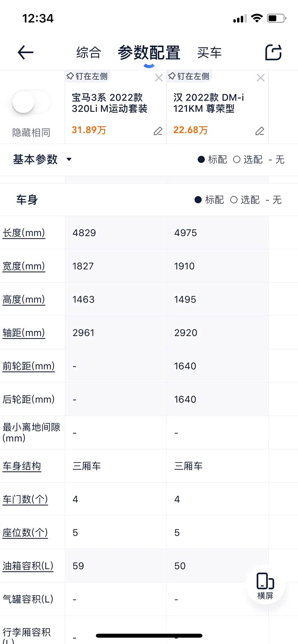This screenshot has width=298, height=644.
Task: Open the 长度(mm) parameter explanation
Action: pyautogui.click(x=24, y=233)
